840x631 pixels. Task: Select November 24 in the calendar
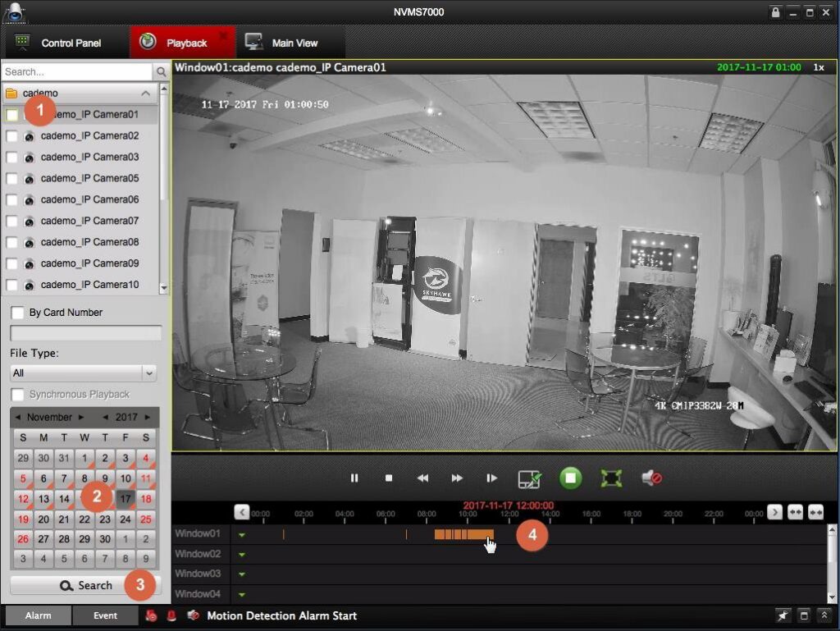click(126, 519)
